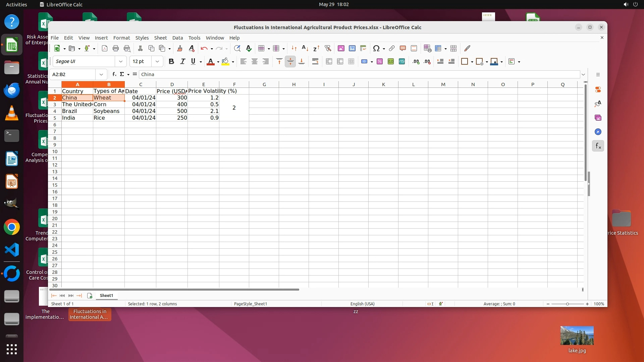The image size is (644, 362).
Task: Open the sidebar Functions panel
Action: [x=598, y=146]
